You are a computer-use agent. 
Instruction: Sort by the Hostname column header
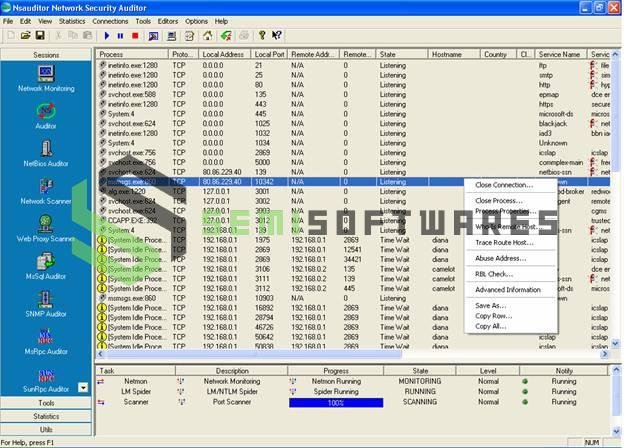pos(454,54)
